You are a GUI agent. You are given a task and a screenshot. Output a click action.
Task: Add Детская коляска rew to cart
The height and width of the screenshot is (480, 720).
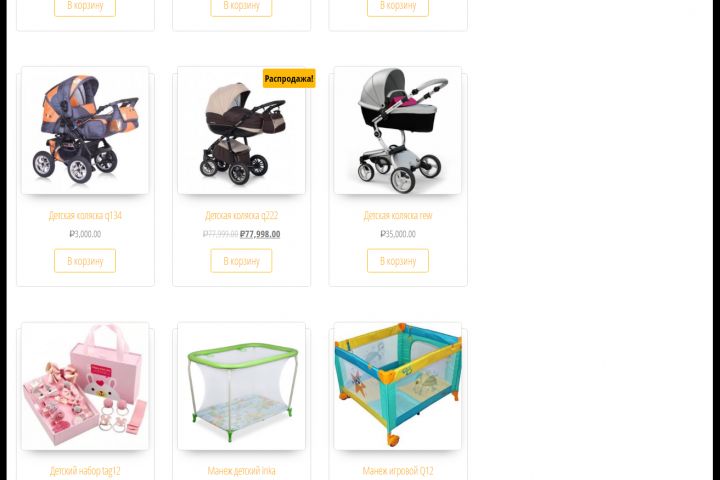click(x=398, y=261)
